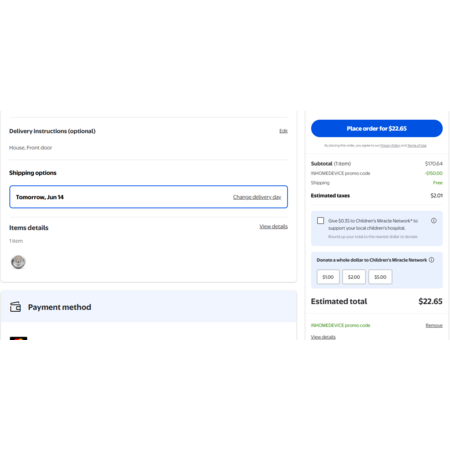Click the info icon next to Miracle Network round-up
The width and height of the screenshot is (450, 450).
coord(434,221)
